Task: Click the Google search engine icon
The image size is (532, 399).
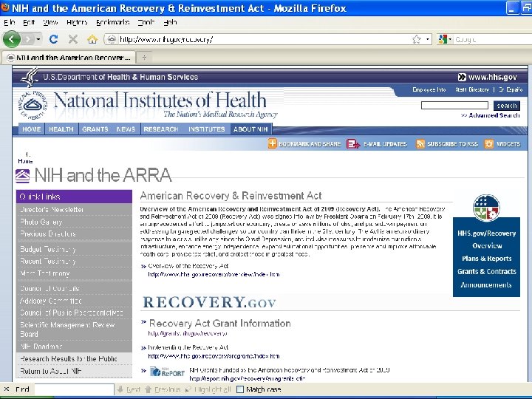Action: pos(443,39)
